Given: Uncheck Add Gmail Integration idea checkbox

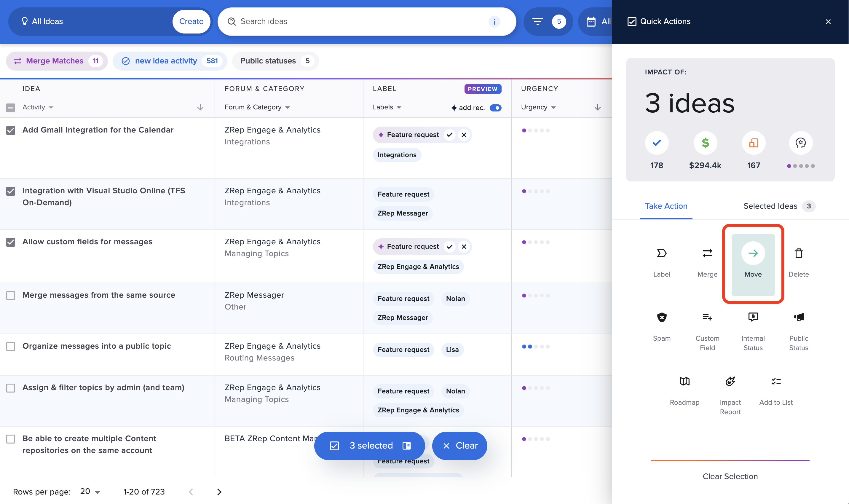Looking at the screenshot, I should (x=11, y=130).
